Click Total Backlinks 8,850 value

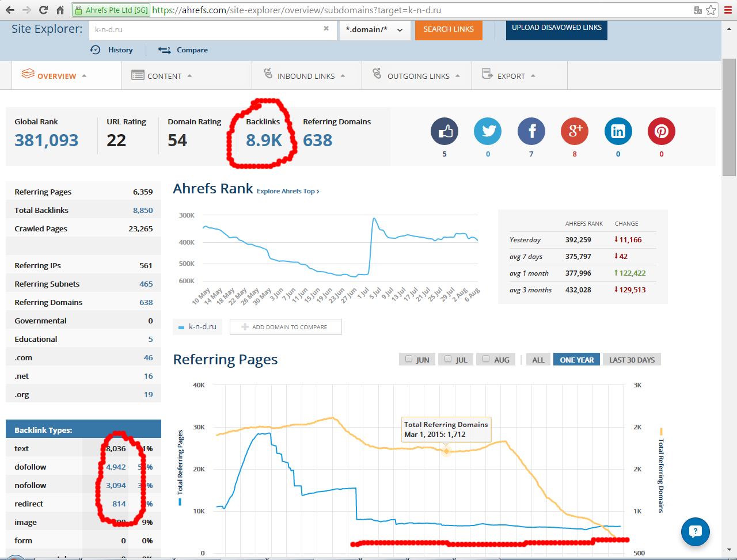coord(143,210)
